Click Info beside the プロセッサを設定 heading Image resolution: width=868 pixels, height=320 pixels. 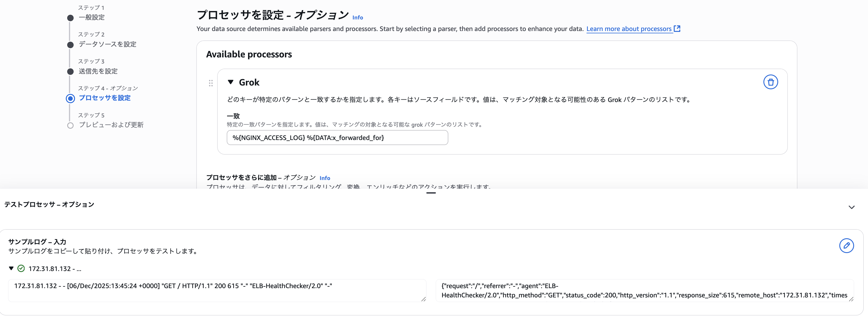click(357, 17)
